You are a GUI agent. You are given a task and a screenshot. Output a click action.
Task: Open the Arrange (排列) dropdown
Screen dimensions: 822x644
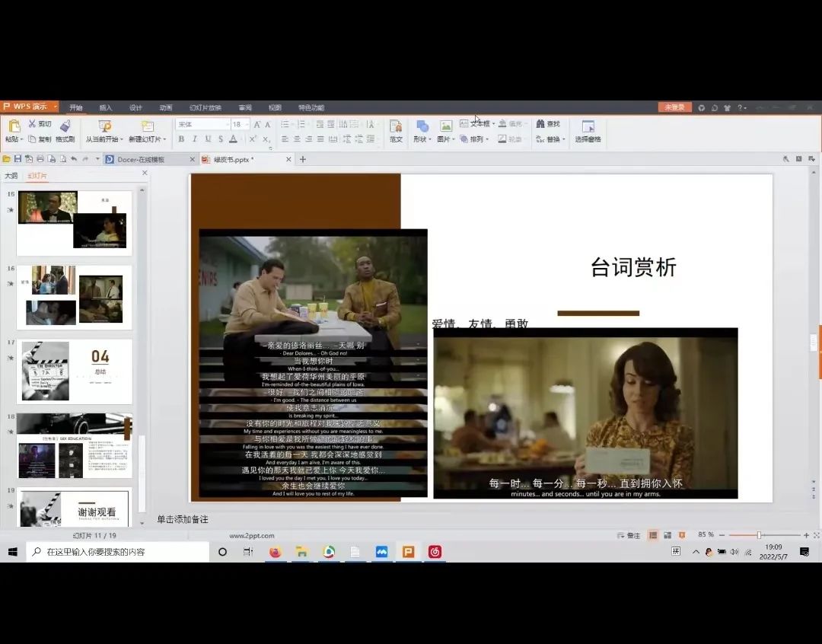[x=474, y=139]
